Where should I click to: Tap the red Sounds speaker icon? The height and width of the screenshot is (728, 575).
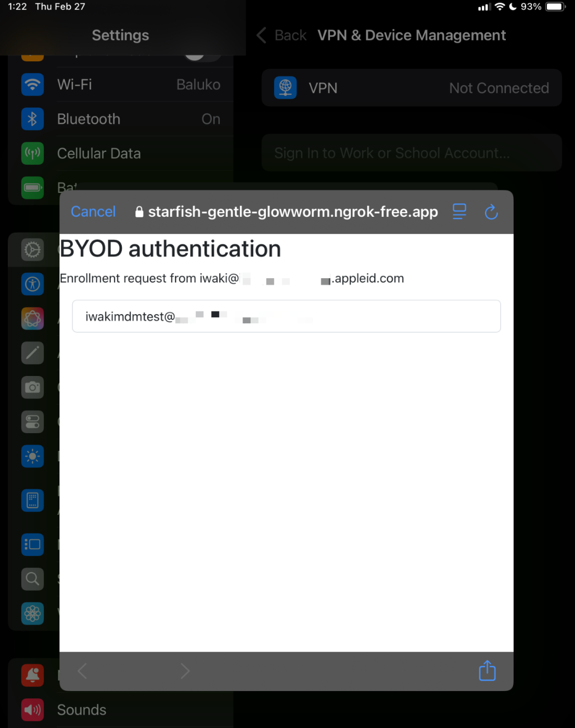(32, 710)
